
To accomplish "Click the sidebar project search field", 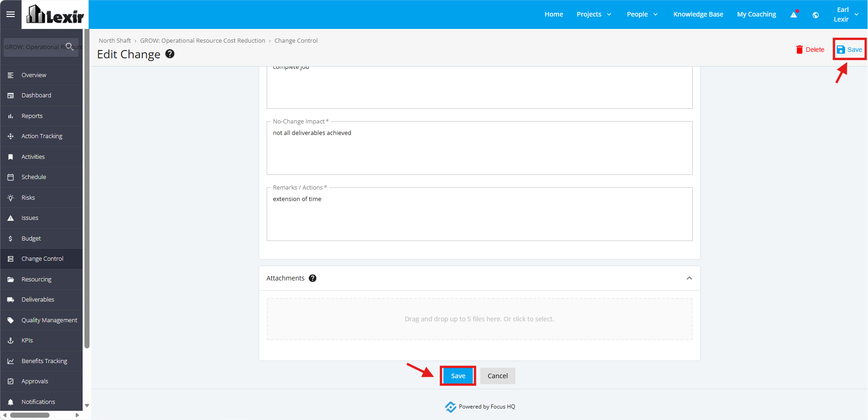I will (x=41, y=47).
